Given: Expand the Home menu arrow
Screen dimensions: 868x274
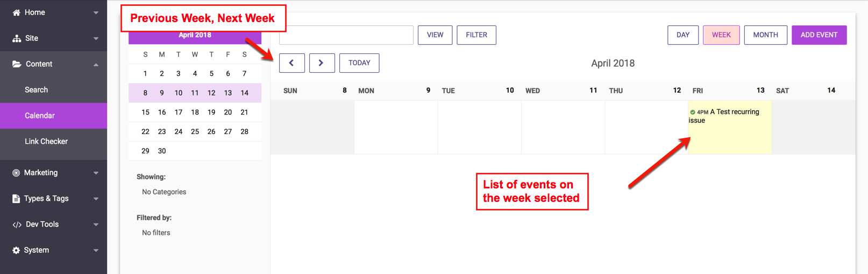Looking at the screenshot, I should [96, 12].
